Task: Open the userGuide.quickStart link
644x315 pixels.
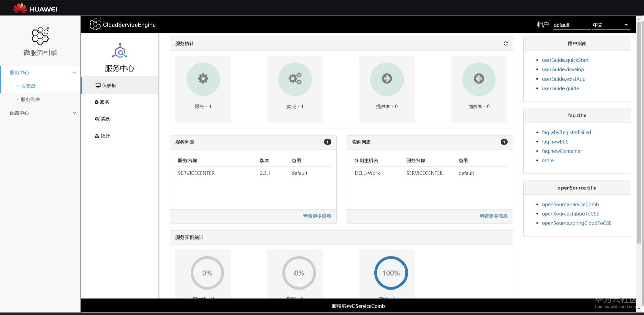Action: coord(565,60)
